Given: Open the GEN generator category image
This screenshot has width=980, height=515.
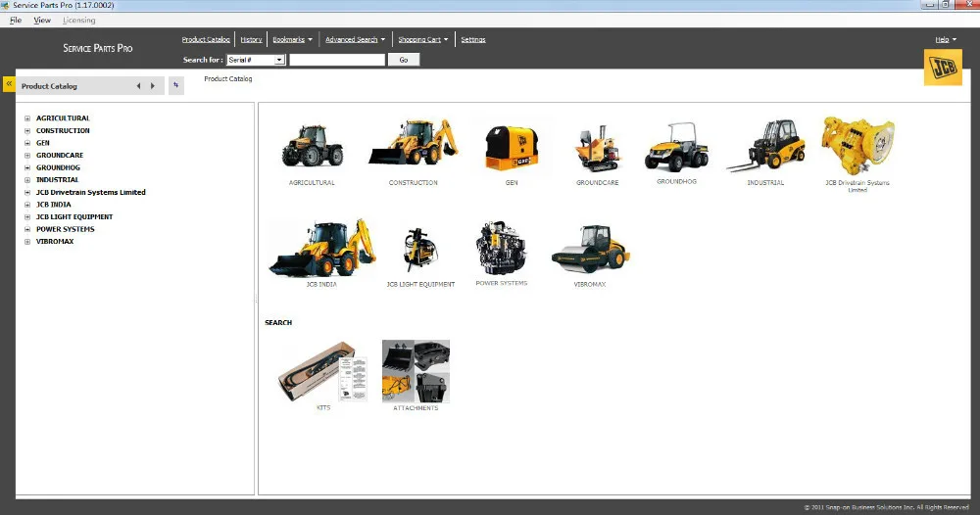Looking at the screenshot, I should coord(512,147).
